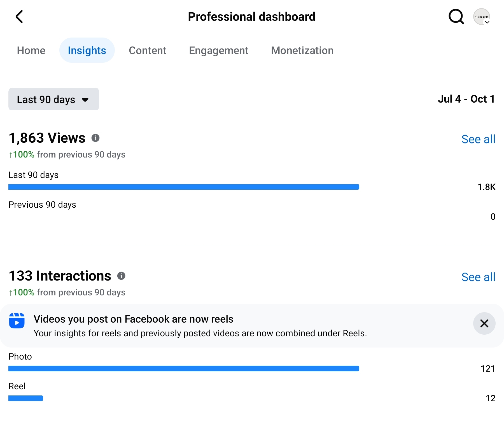
Task: Click See all for Views
Action: point(478,139)
